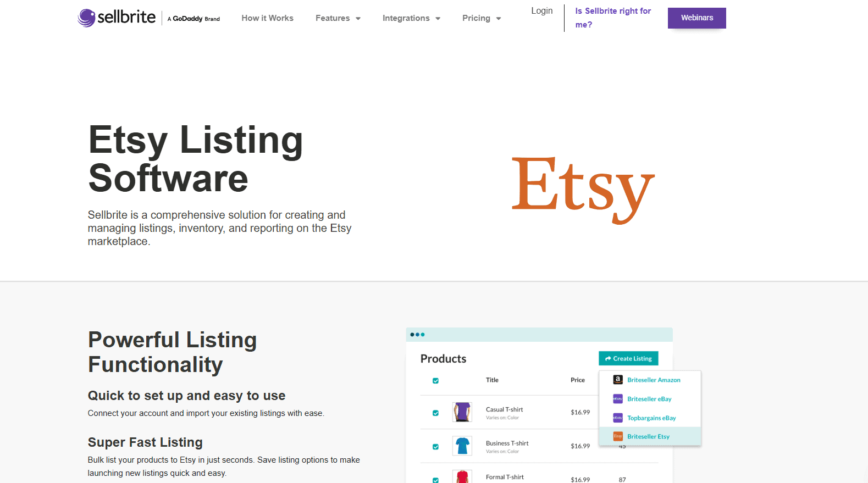This screenshot has height=483, width=868.
Task: Select the Amazon icon in listing menu
Action: [x=618, y=380]
